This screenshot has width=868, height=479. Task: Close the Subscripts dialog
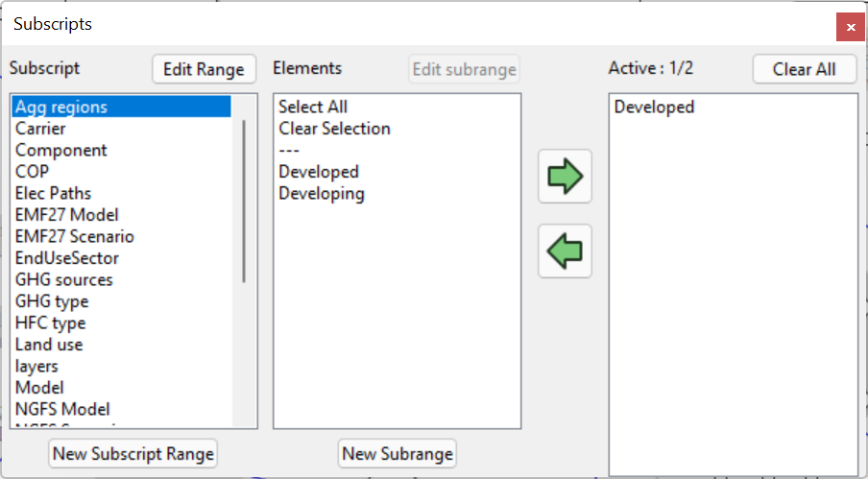coord(850,27)
